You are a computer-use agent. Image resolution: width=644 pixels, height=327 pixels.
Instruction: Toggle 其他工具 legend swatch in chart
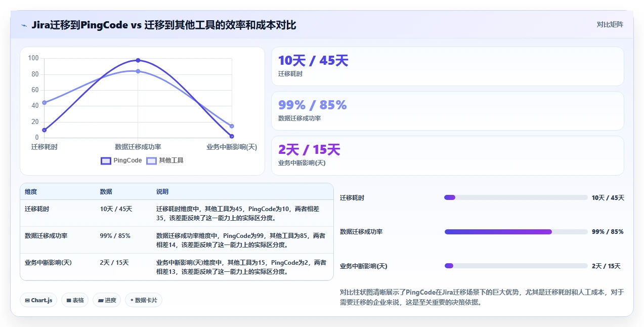pyautogui.click(x=151, y=160)
